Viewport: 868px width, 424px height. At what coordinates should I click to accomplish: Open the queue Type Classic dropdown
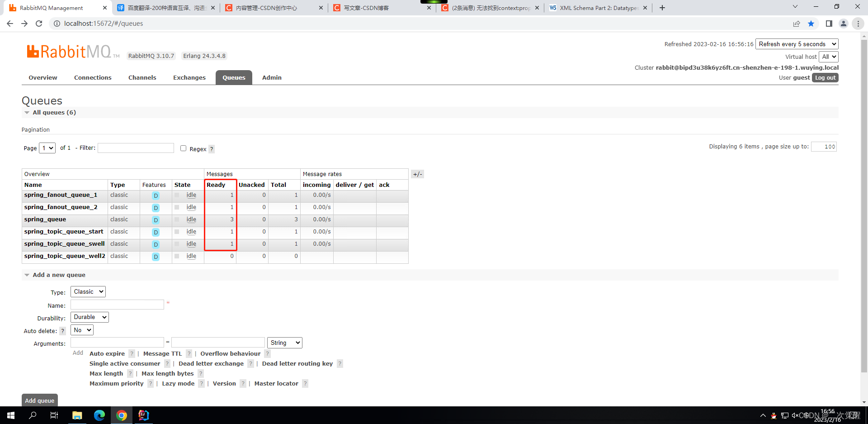click(88, 292)
